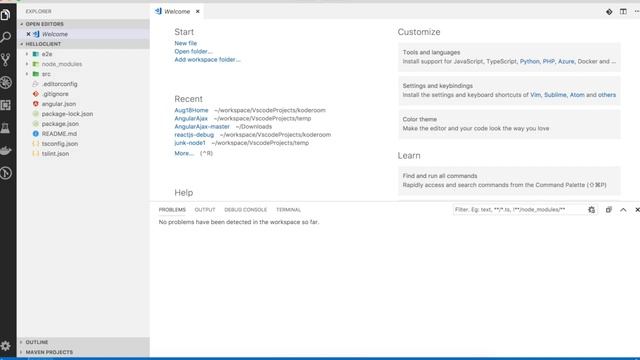640x360 pixels.
Task: Open the .gitignore file
Action: 55,94
